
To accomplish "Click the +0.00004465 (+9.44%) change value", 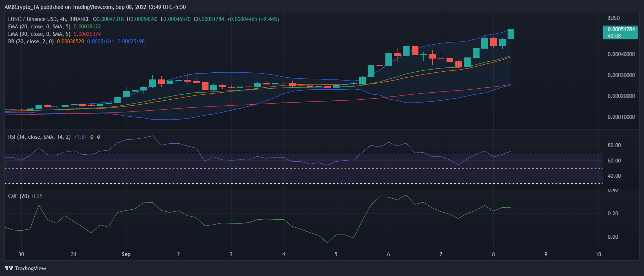I will [x=253, y=19].
